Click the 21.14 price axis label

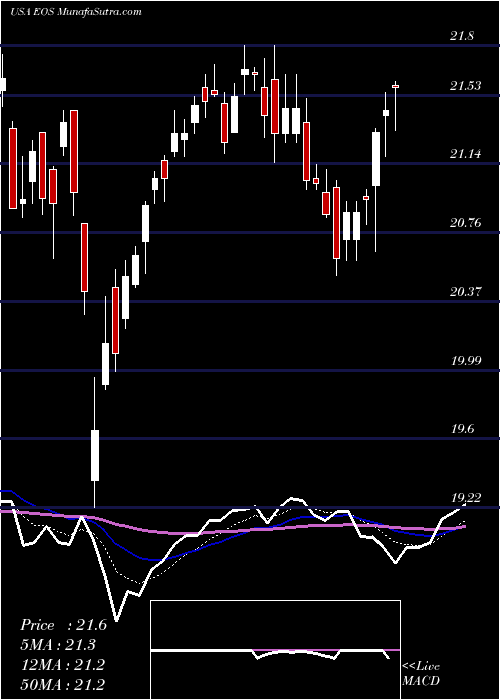[466, 154]
